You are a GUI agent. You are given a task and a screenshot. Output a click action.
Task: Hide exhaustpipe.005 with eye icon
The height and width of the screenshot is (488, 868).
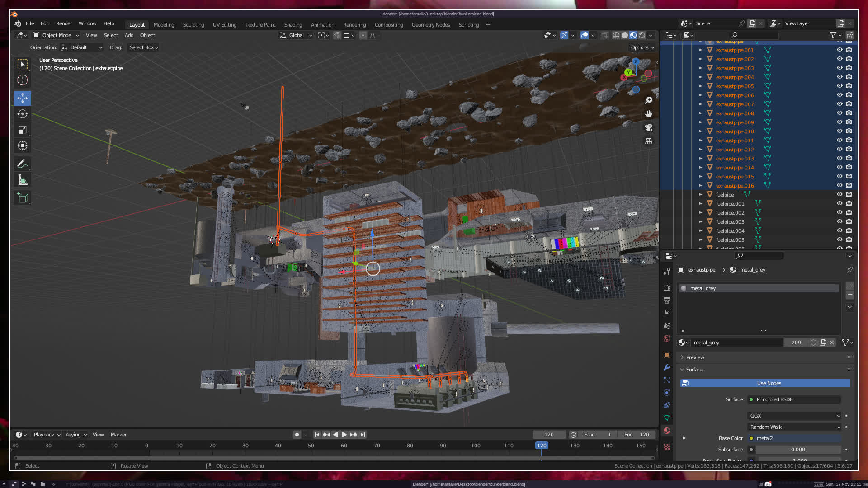tap(840, 86)
